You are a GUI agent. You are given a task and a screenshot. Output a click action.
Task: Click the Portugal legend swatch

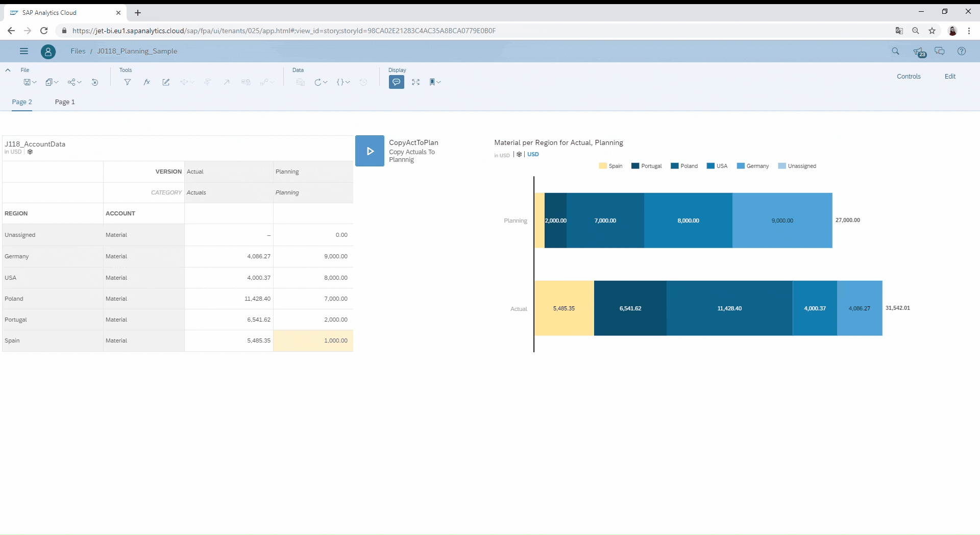tap(635, 166)
